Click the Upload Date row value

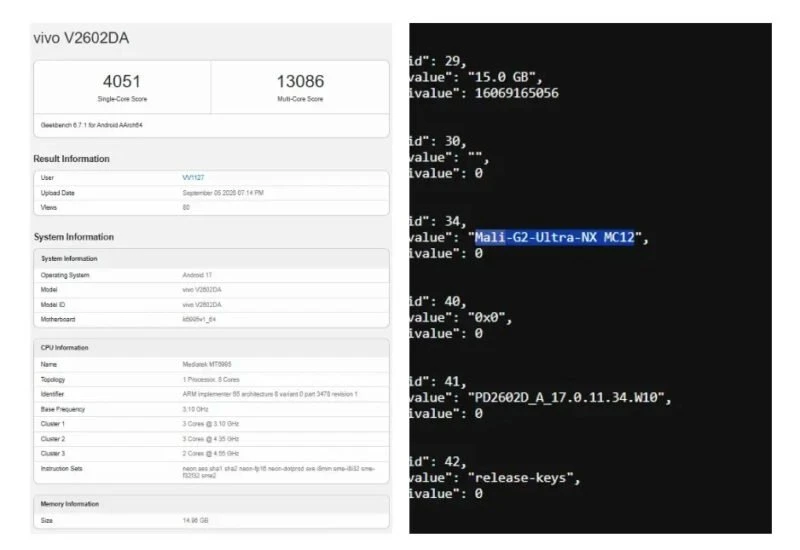coord(223,193)
